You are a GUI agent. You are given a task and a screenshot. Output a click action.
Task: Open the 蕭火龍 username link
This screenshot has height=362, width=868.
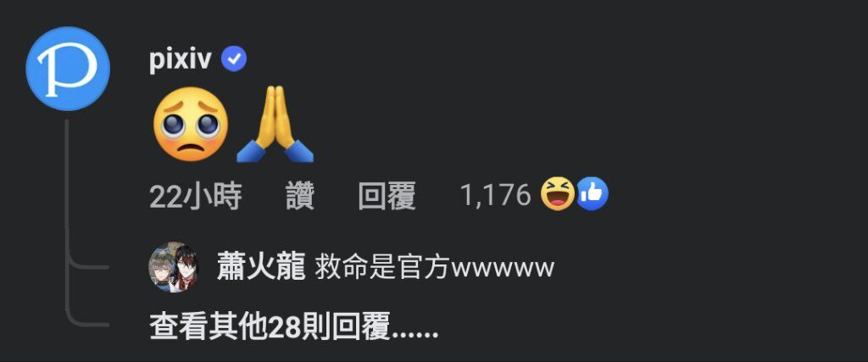pos(261,267)
